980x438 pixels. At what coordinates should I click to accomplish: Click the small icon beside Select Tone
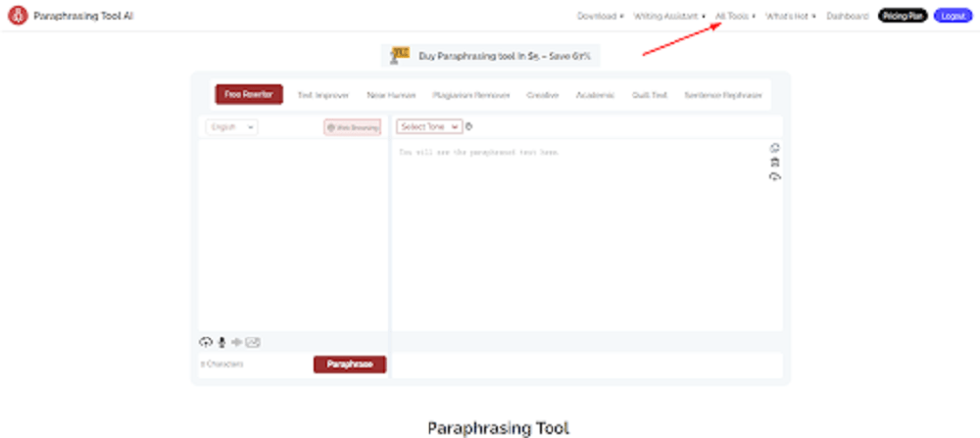coord(469,126)
